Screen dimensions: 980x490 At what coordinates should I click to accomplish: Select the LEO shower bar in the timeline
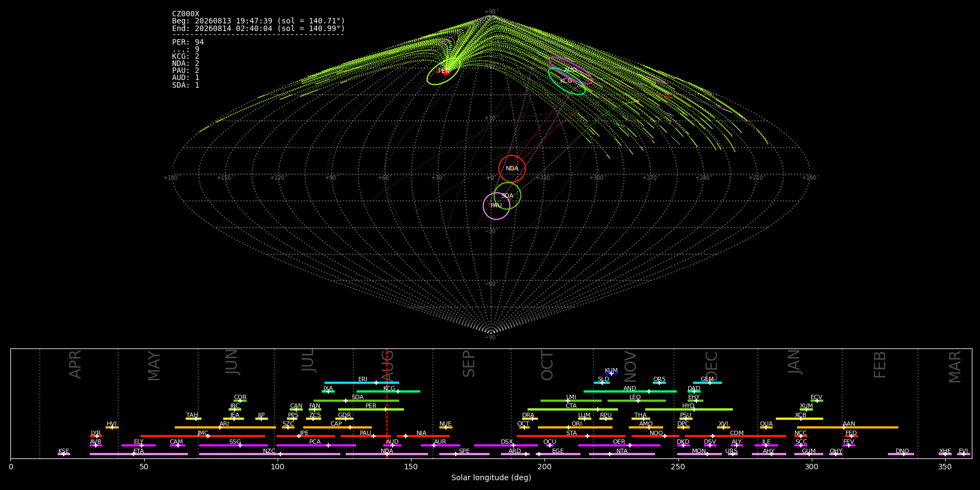636,401
